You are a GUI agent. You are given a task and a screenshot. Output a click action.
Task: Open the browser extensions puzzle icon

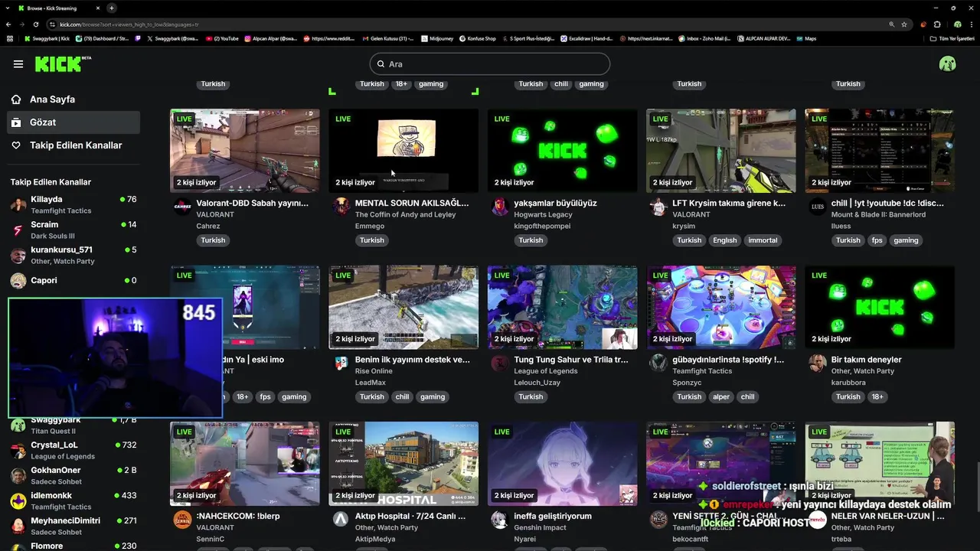(x=937, y=24)
